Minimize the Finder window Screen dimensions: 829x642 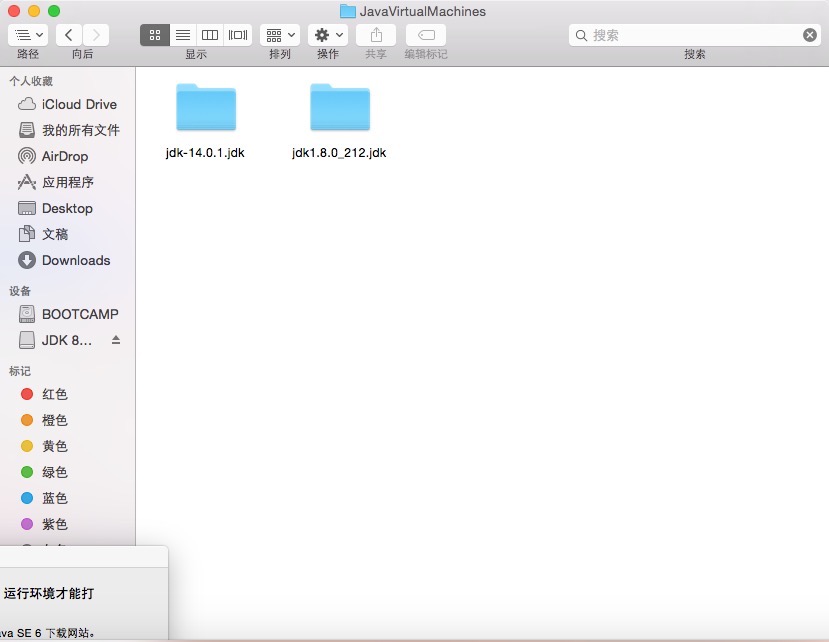(34, 11)
